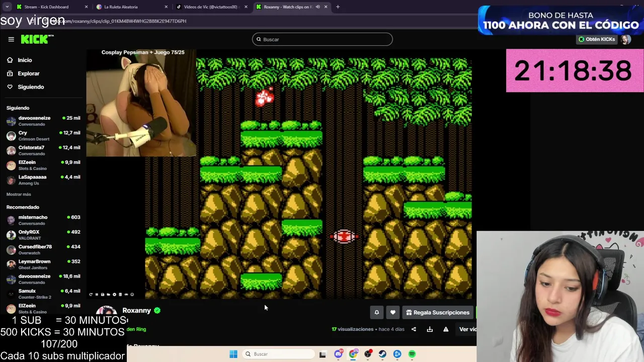Screen dimensions: 644x362
Task: Click the 17 visualizaciones view count text
Action: point(352,329)
